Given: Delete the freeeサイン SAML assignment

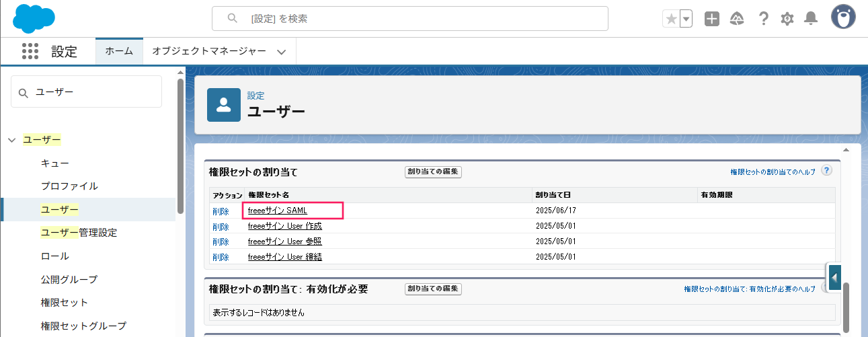Looking at the screenshot, I should 221,211.
